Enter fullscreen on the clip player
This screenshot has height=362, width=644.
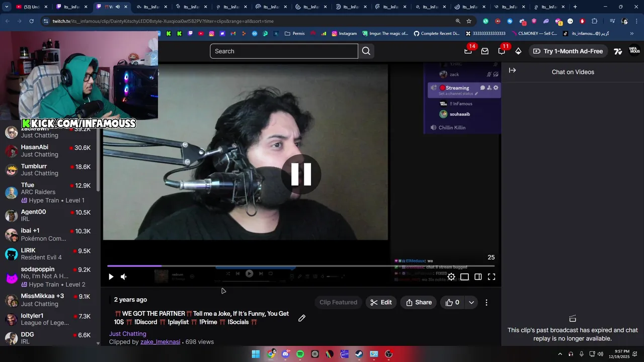click(492, 277)
